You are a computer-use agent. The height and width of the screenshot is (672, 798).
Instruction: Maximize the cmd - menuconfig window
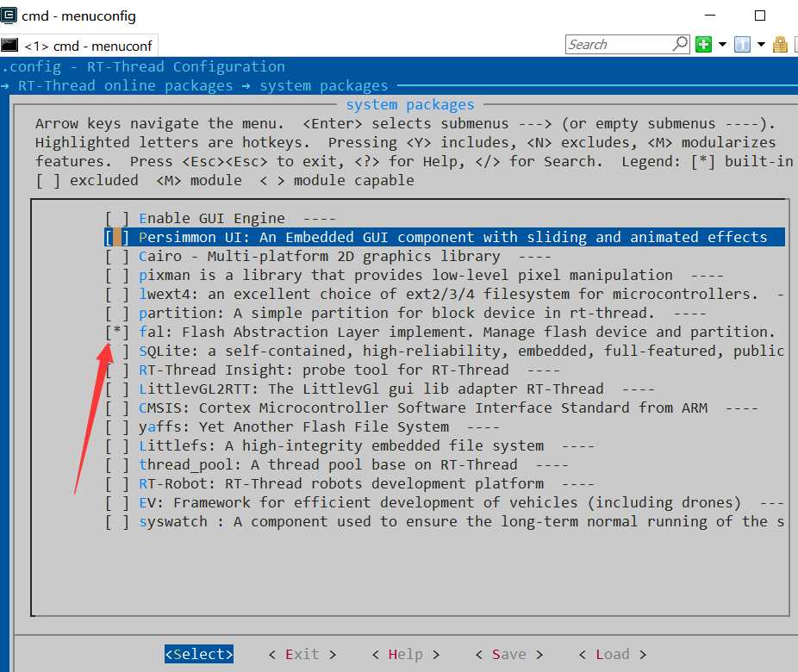click(x=760, y=16)
